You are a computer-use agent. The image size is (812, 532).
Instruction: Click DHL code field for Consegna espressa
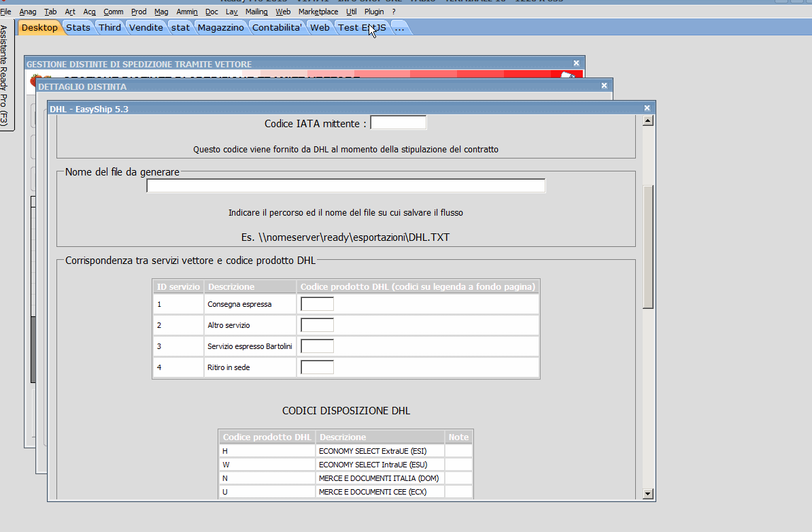point(317,304)
